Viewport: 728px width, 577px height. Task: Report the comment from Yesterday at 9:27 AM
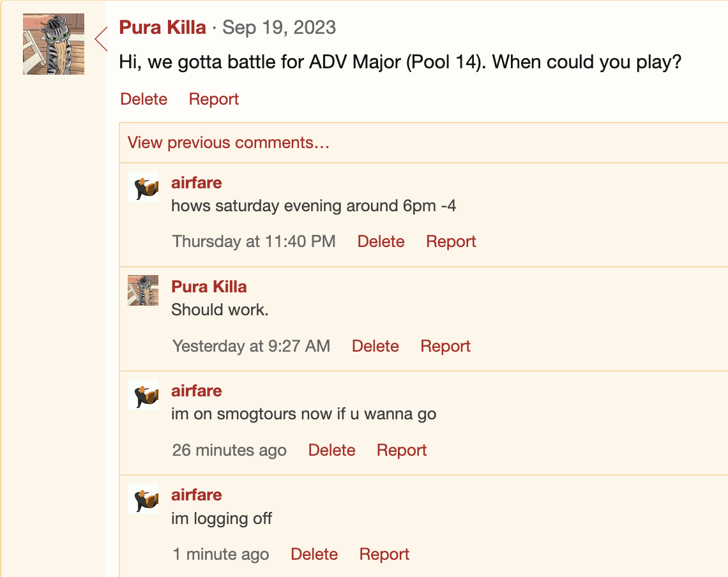click(445, 346)
